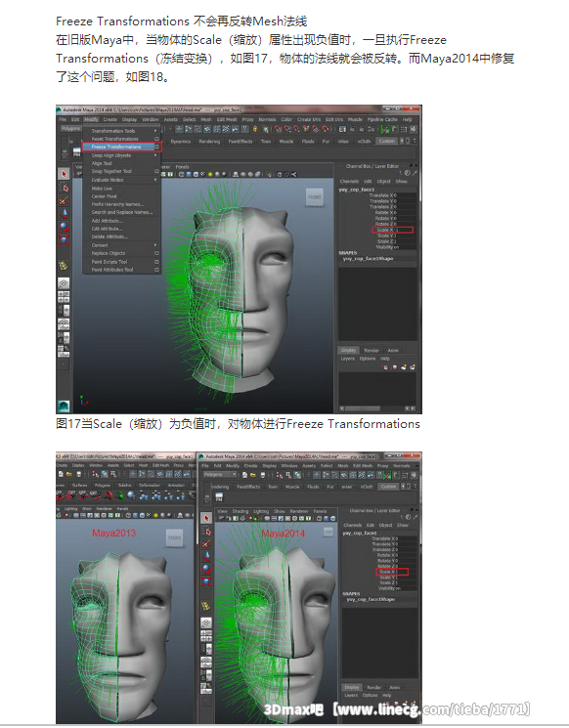Select yvy_cop_face1Shape node in first screenshot
The height and width of the screenshot is (728, 569).
pos(368,259)
